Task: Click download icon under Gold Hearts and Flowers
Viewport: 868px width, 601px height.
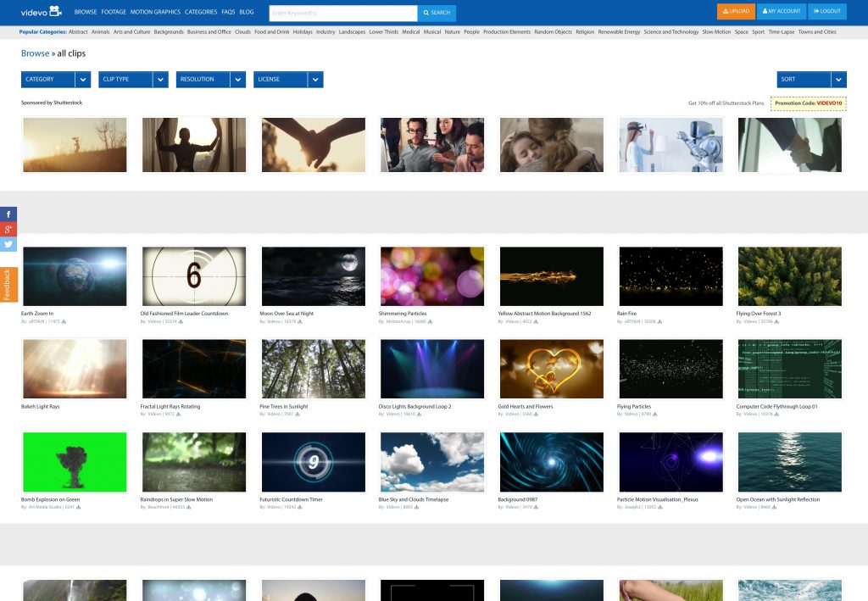Action: point(536,414)
